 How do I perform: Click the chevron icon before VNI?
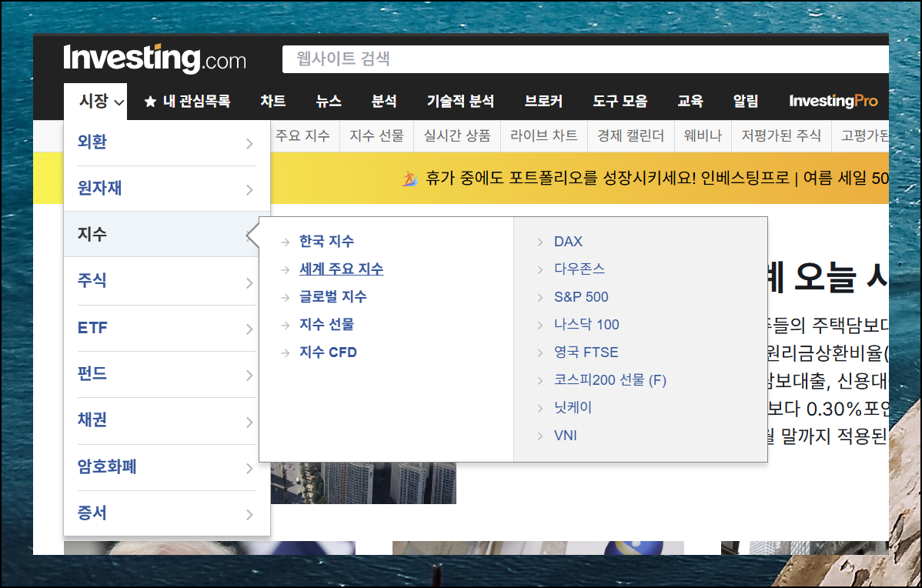click(x=540, y=436)
